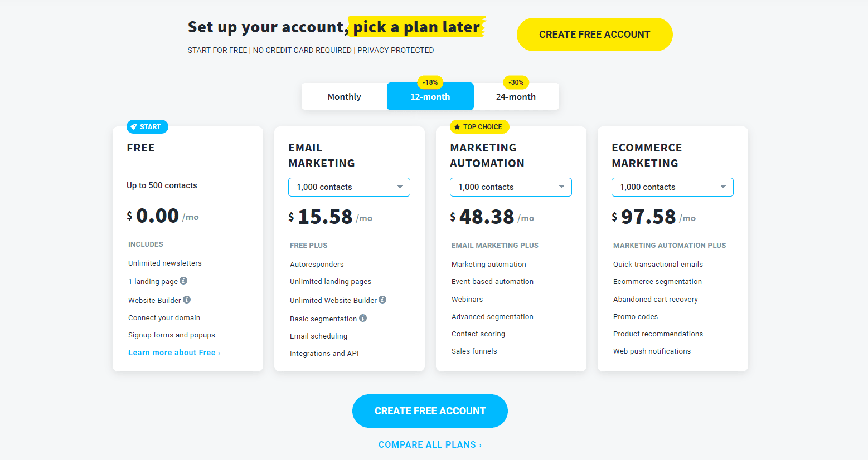Image resolution: width=868 pixels, height=460 pixels.
Task: Switch to the Monthly billing tab
Action: (x=344, y=96)
